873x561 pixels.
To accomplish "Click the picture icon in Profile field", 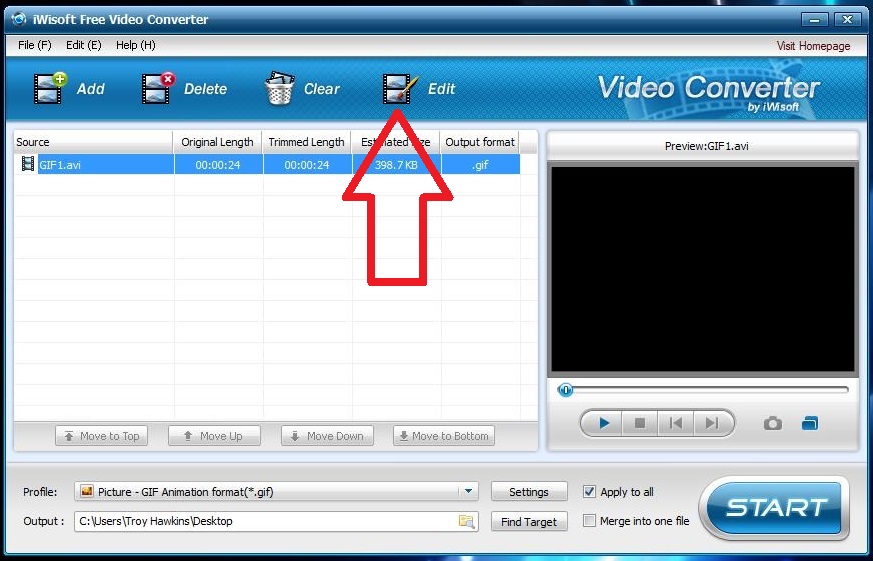I will 87,491.
